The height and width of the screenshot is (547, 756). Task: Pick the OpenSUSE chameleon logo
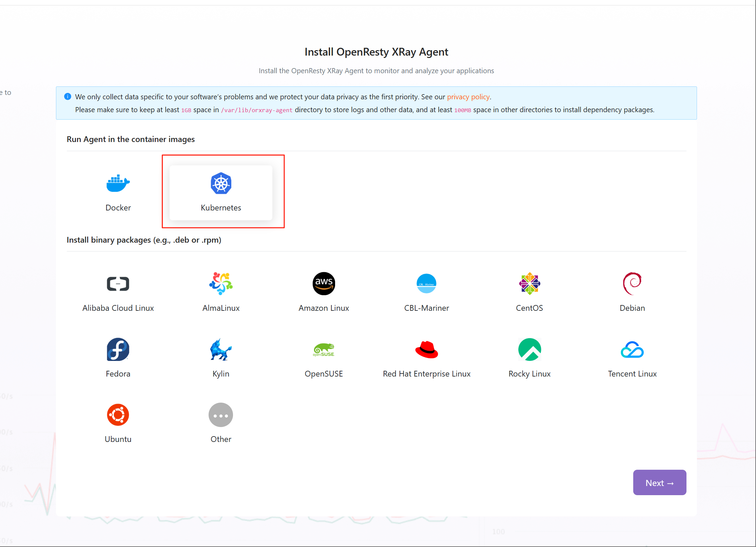point(324,349)
